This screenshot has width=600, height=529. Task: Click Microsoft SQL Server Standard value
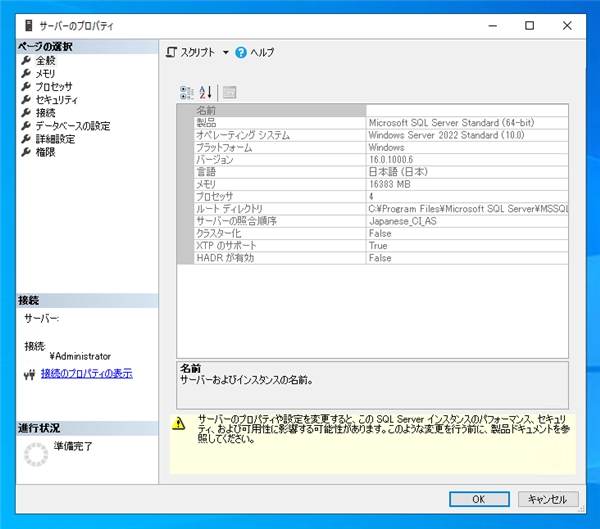pos(452,123)
